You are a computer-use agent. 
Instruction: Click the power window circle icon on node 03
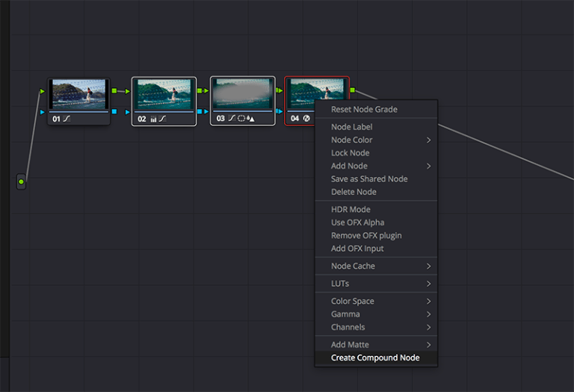tap(241, 118)
